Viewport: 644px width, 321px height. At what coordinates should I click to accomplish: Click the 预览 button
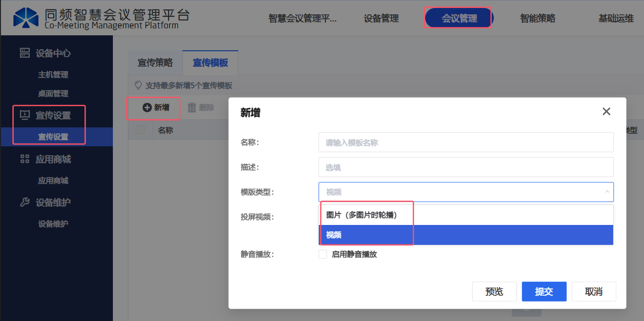(494, 292)
